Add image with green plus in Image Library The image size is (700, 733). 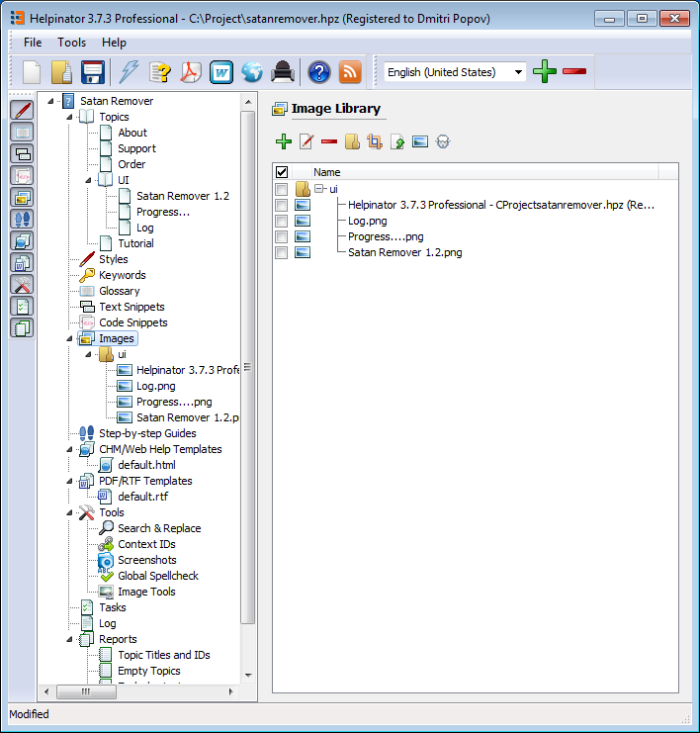[x=284, y=141]
